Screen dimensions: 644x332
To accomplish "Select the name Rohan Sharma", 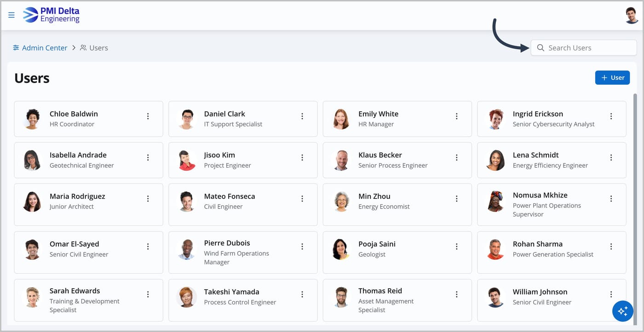I will pyautogui.click(x=538, y=244).
